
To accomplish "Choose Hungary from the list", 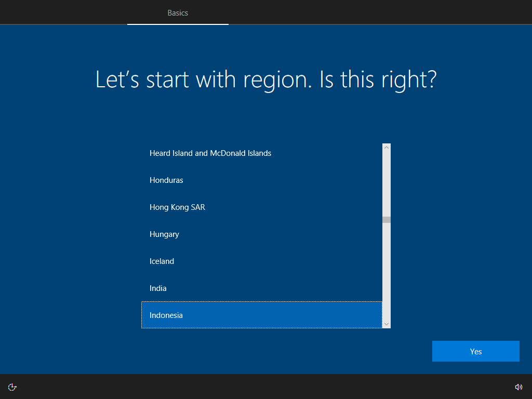I will (x=234, y=234).
